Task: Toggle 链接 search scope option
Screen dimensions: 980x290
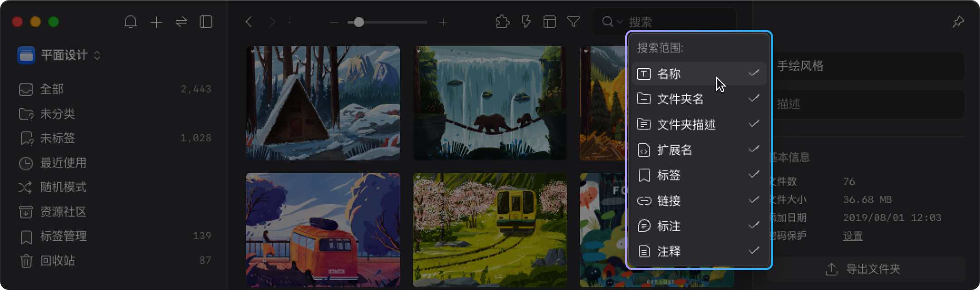Action: click(699, 200)
